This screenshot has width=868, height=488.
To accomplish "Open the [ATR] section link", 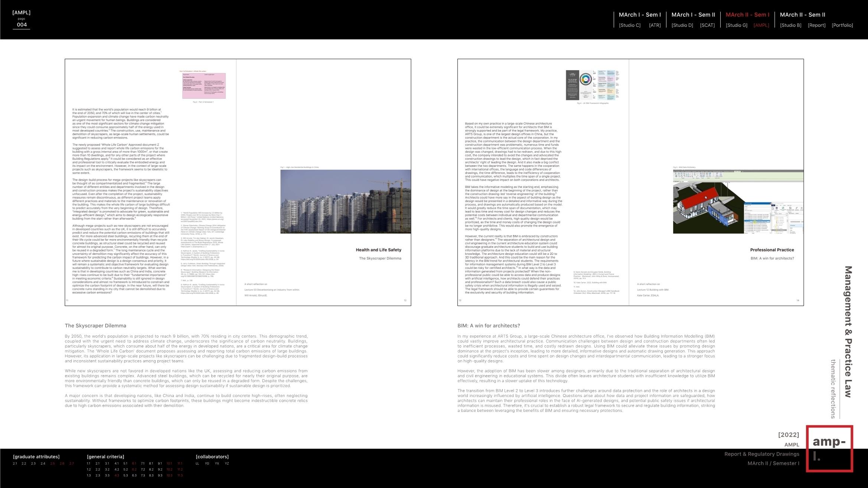I will point(655,25).
